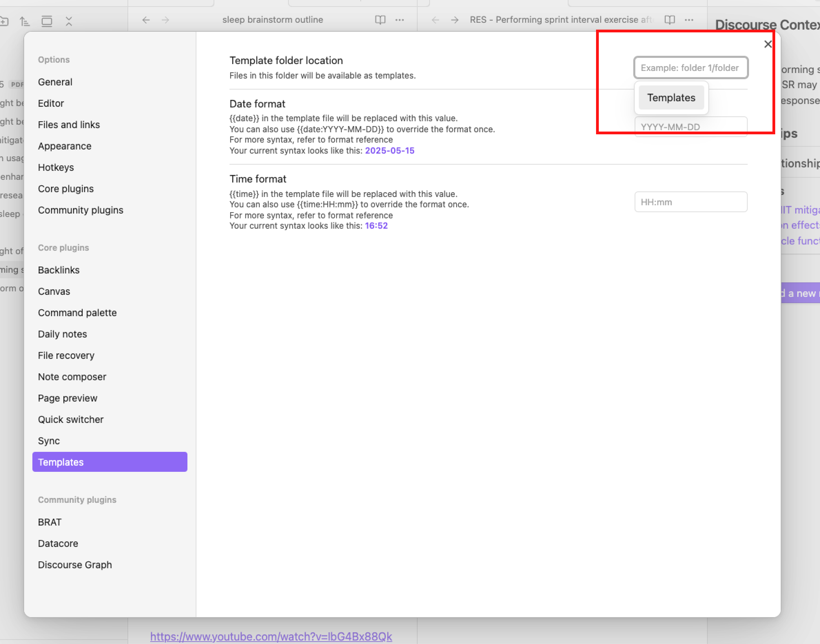Open Discourse Graph plugin settings

click(75, 565)
